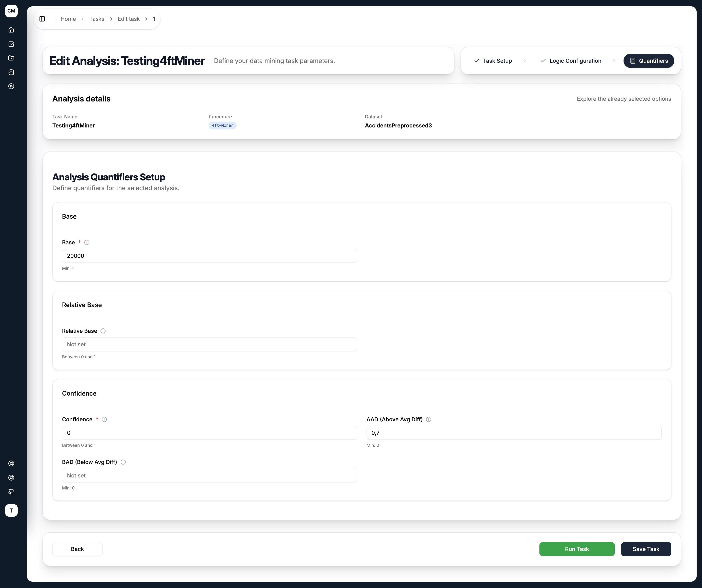Open the GitHub icon in sidebar
The height and width of the screenshot is (588, 702).
(11, 491)
